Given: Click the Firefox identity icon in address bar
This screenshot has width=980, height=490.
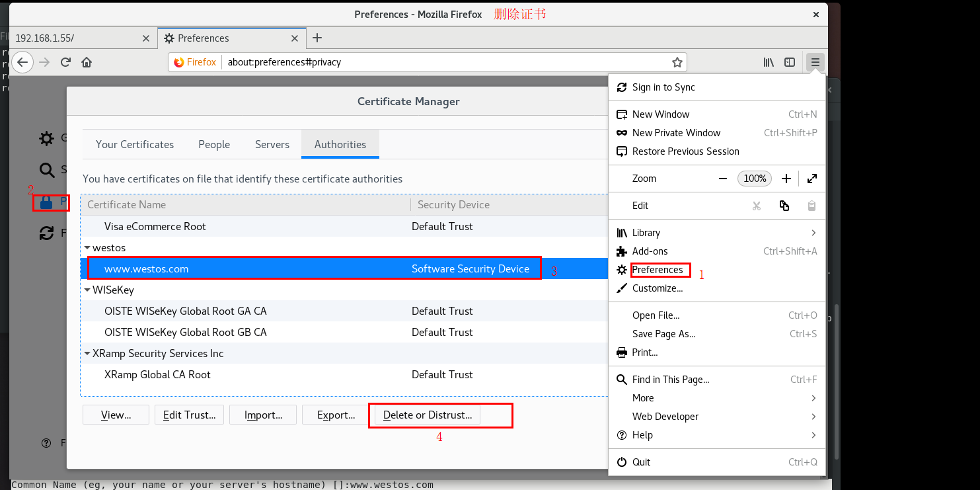Looking at the screenshot, I should [195, 62].
